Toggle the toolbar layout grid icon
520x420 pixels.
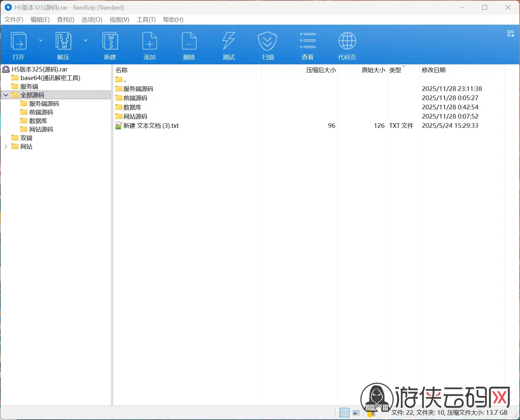(x=510, y=34)
